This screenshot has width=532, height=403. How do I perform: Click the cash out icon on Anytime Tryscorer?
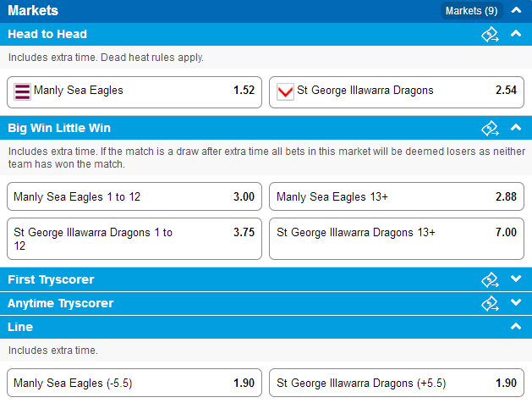pos(490,304)
